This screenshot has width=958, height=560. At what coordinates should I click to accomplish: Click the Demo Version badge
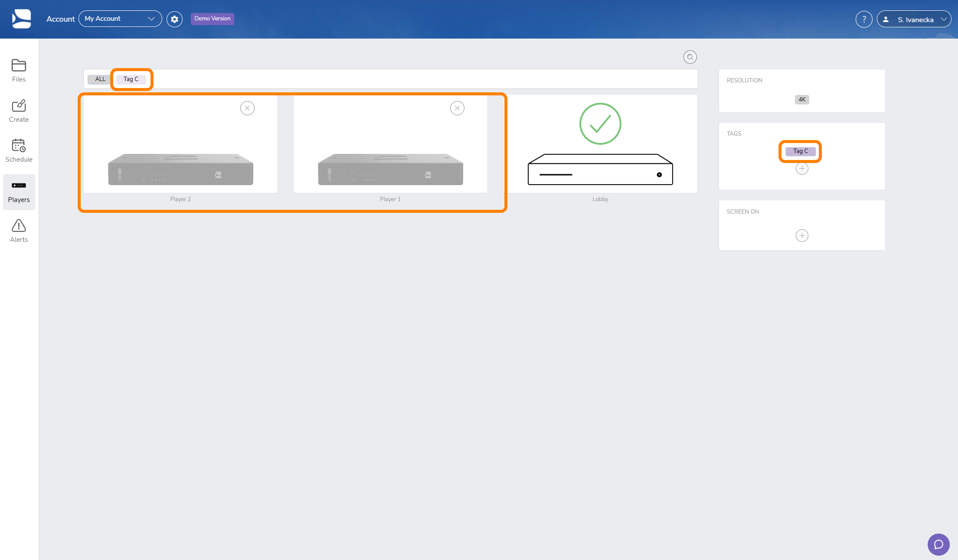pos(213,19)
